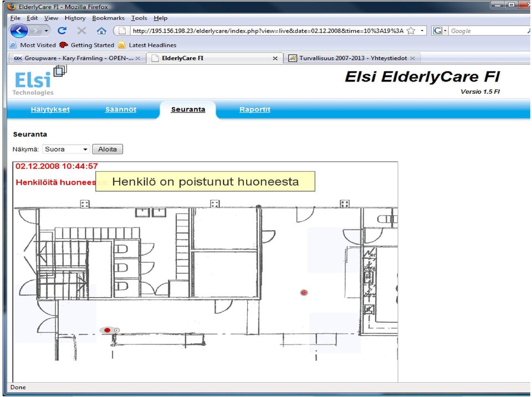
Task: Go back with the Back arrow button
Action: (x=19, y=31)
